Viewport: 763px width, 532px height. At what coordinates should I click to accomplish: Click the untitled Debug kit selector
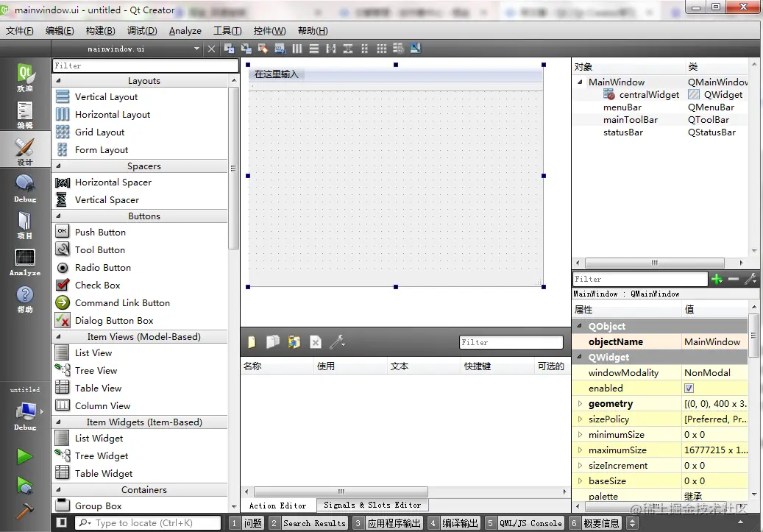point(26,416)
